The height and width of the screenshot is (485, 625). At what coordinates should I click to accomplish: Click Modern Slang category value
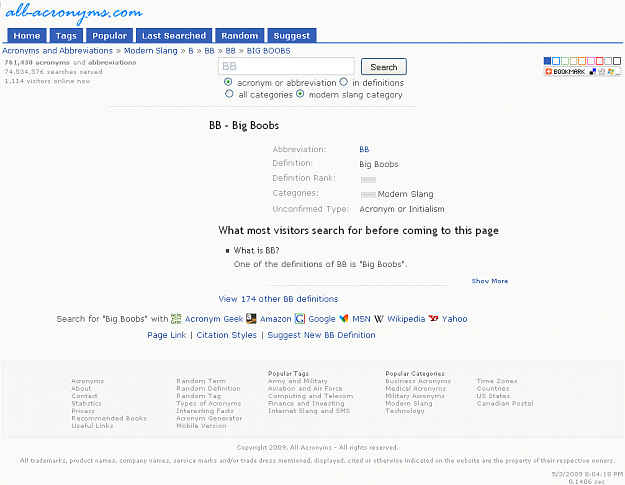[405, 194]
